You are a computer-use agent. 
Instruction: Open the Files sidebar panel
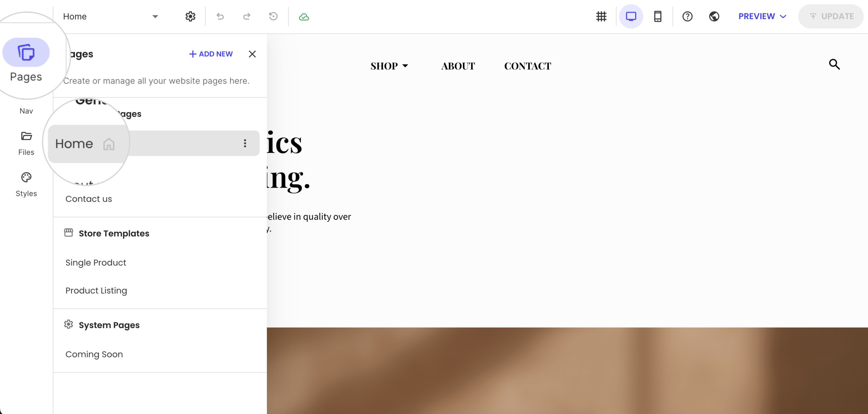[26, 144]
